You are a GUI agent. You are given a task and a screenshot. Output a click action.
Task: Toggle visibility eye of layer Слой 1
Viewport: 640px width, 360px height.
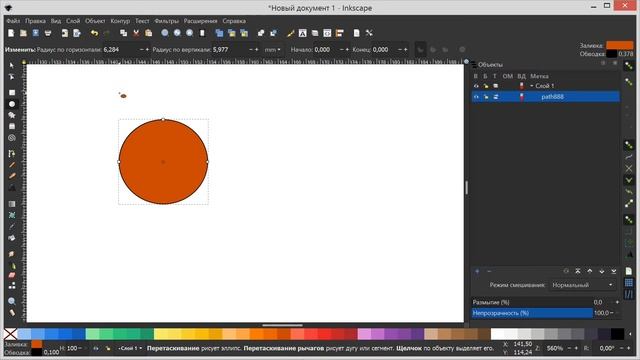pyautogui.click(x=476, y=86)
